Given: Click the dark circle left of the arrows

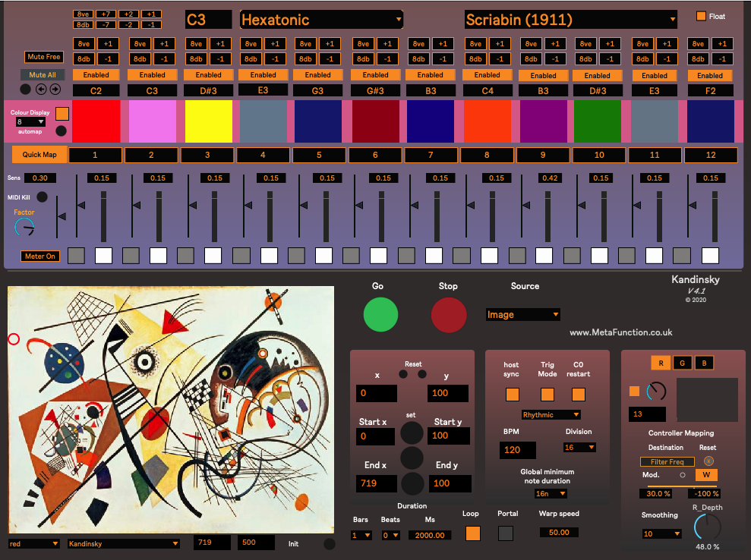Looking at the screenshot, I should 25,89.
